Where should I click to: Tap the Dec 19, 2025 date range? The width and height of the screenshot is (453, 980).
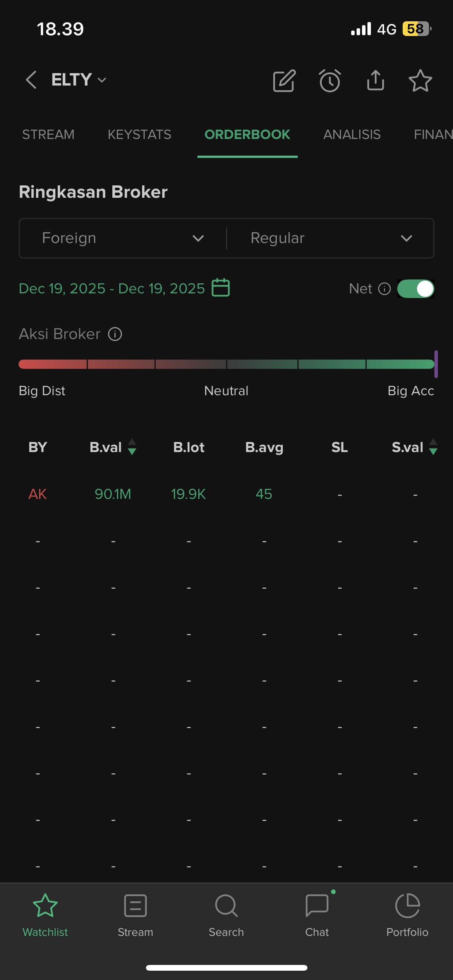(112, 289)
